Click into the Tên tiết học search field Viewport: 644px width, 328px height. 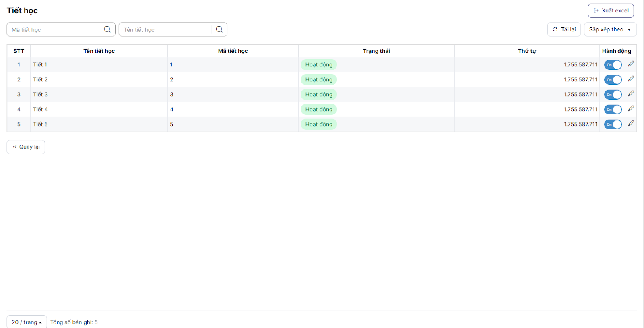point(165,29)
